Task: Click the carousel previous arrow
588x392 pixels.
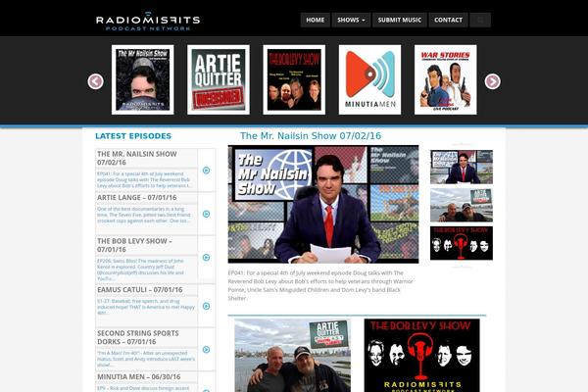Action: pyautogui.click(x=96, y=81)
